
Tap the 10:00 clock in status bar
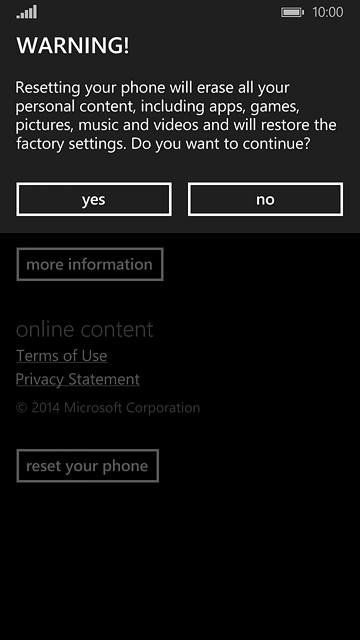pyautogui.click(x=328, y=12)
